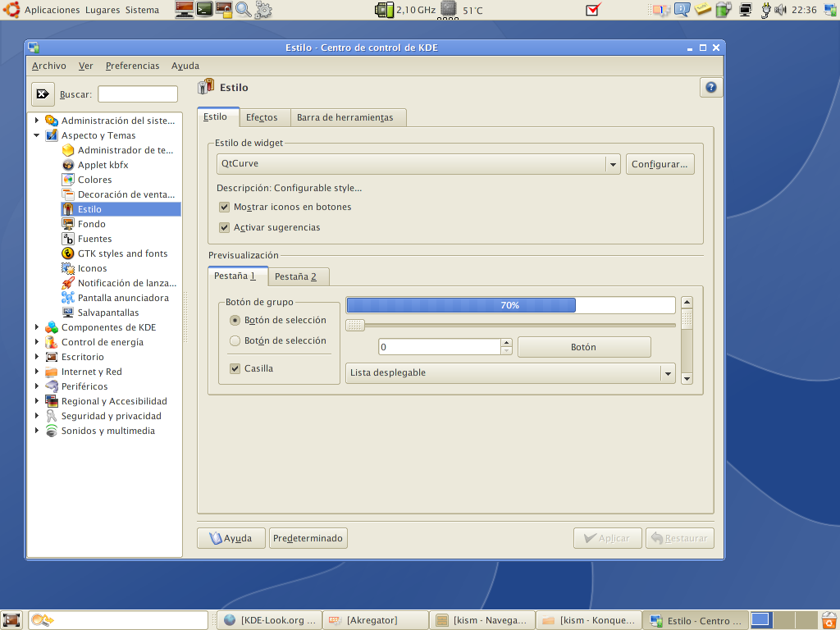
Task: Click the Fondo monitor icon
Action: tap(68, 224)
